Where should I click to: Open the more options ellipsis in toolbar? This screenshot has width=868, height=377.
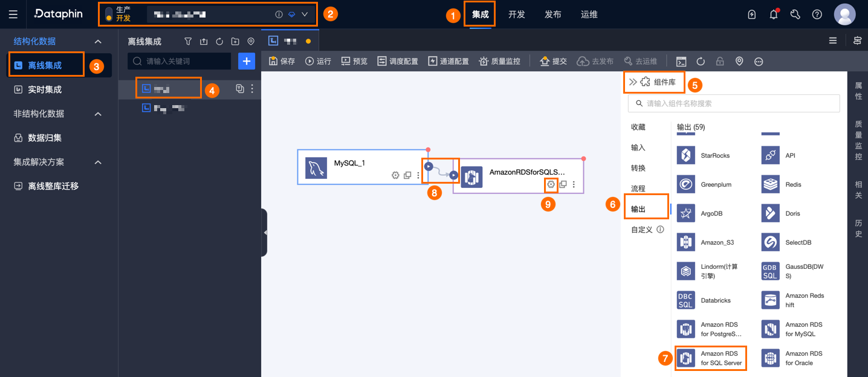coord(759,61)
